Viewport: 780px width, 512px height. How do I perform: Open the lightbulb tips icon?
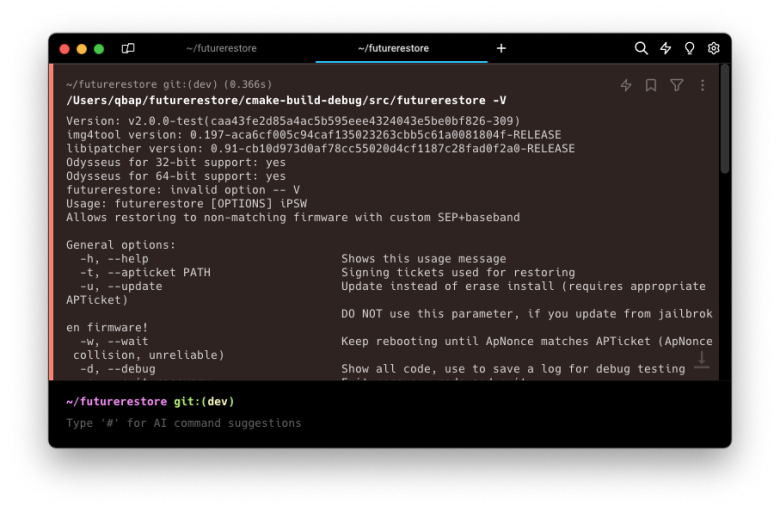click(689, 48)
